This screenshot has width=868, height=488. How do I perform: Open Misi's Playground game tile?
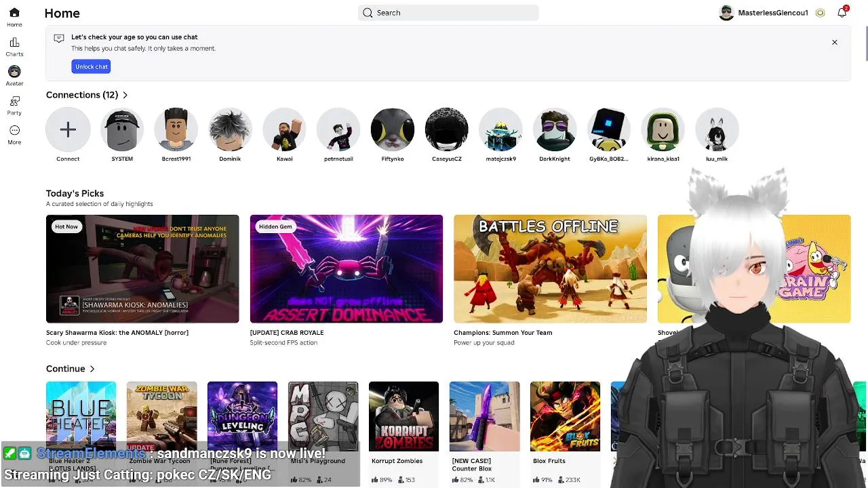323,416
